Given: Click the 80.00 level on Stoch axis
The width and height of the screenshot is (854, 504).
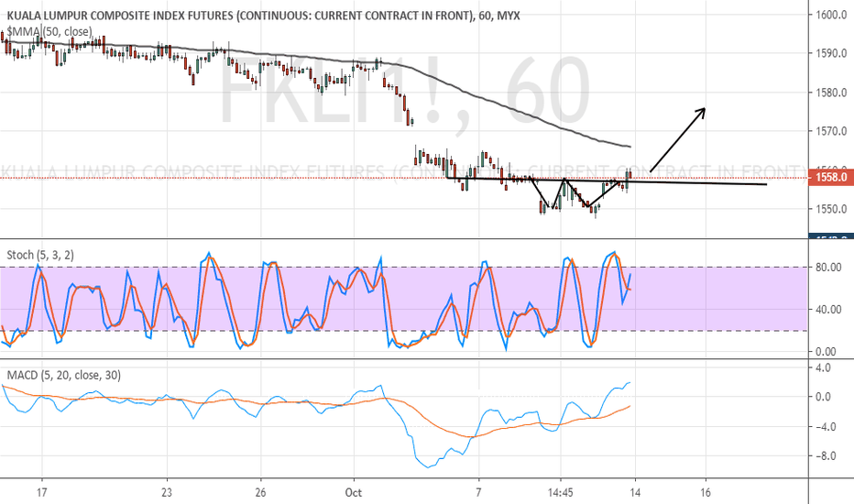Looking at the screenshot, I should [829, 267].
